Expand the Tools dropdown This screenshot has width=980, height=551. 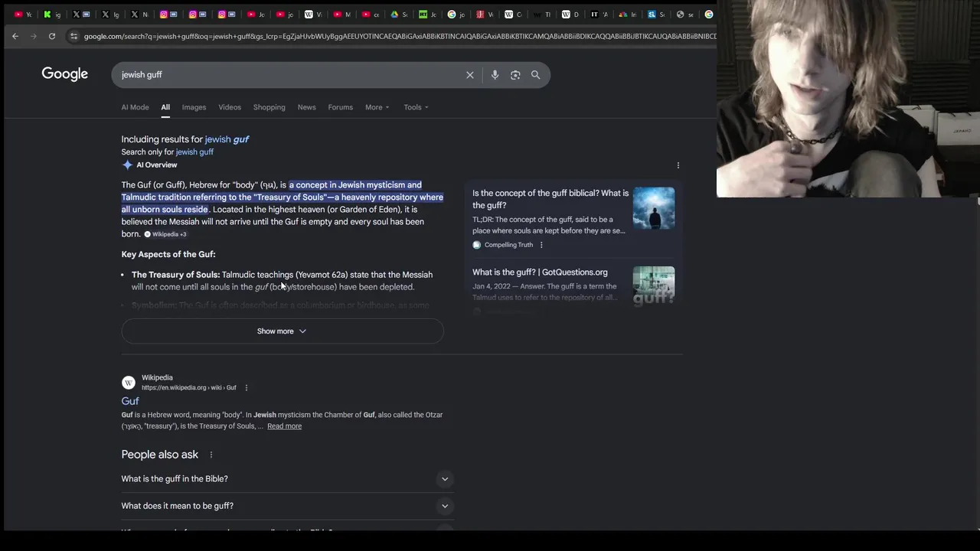click(x=416, y=107)
